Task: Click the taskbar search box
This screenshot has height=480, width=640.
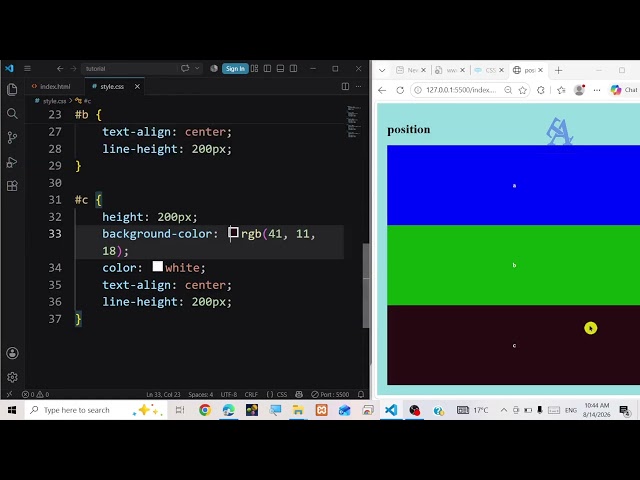Action: click(96, 410)
